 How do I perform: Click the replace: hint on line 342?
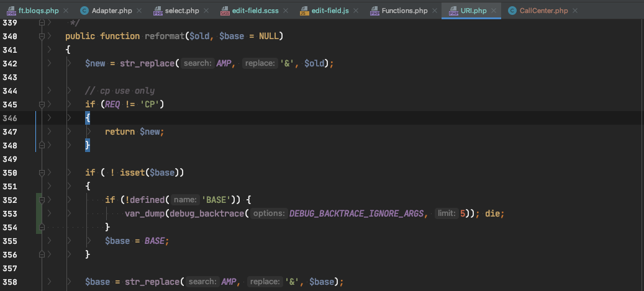coord(260,64)
